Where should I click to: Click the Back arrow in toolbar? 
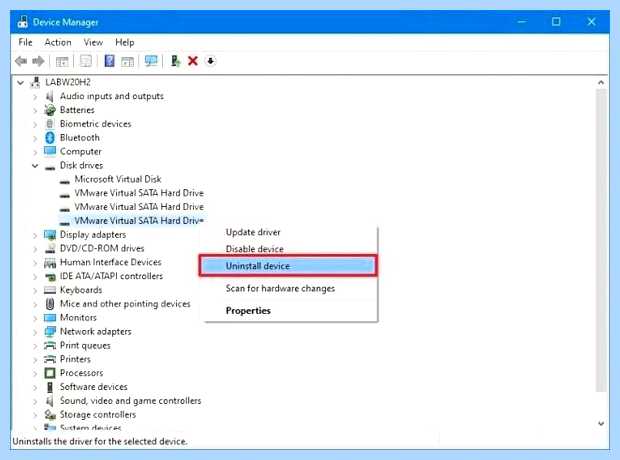[21, 61]
